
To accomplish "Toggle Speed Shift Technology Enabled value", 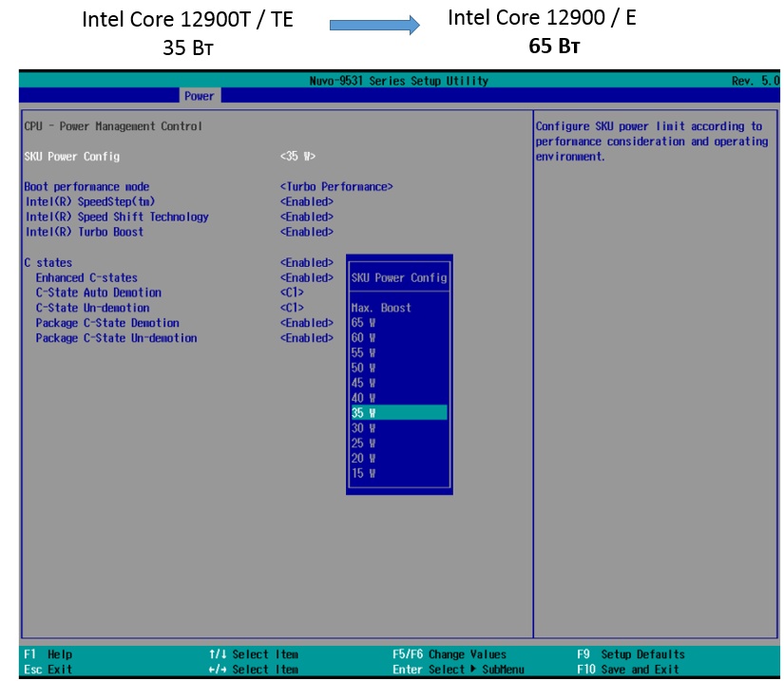I will click(x=307, y=217).
